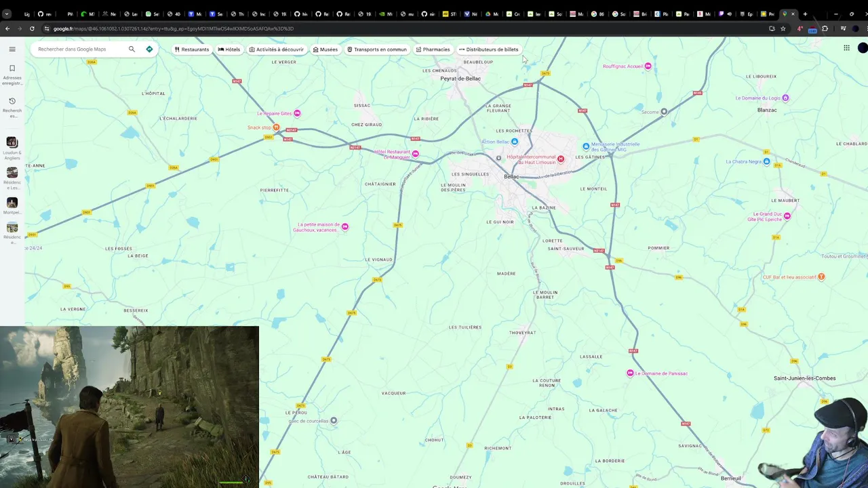Select the Musées filter chip
Image resolution: width=868 pixels, height=488 pixels.
click(325, 49)
